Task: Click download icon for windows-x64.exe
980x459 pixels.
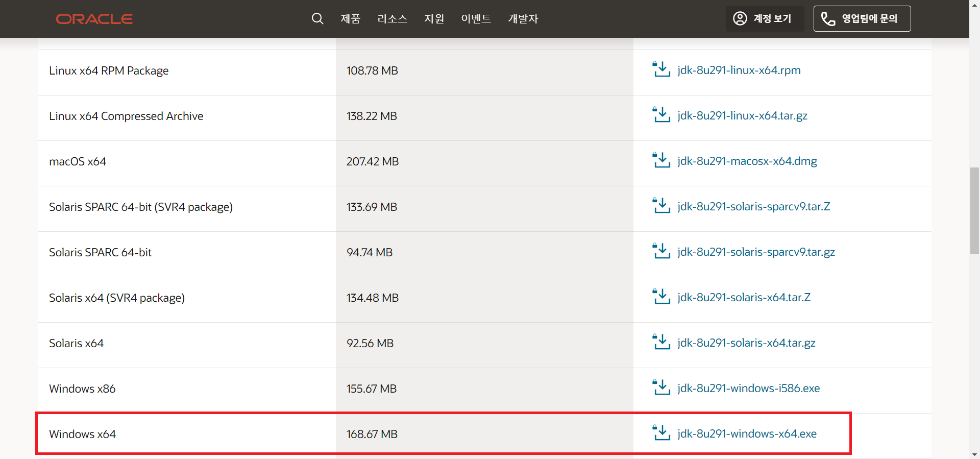Action: tap(661, 433)
